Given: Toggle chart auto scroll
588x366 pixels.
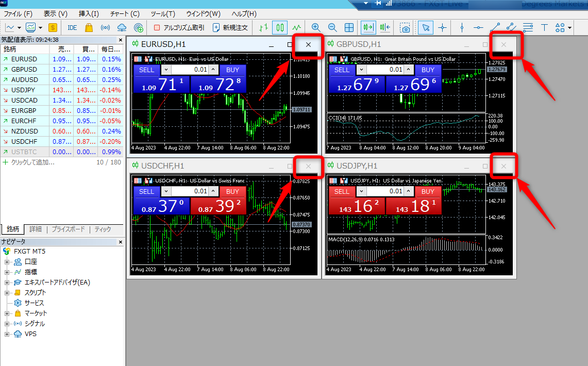Looking at the screenshot, I should tap(368, 28).
